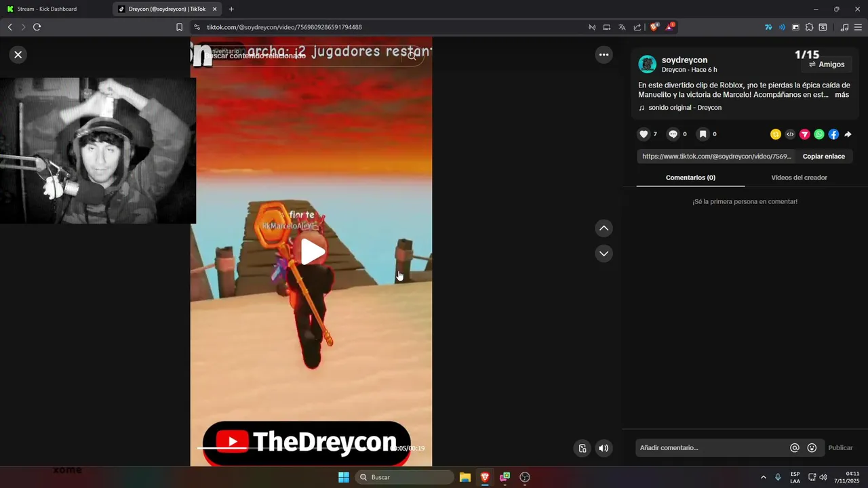Close the TikTok browser tab
868x488 pixels.
[x=215, y=9]
